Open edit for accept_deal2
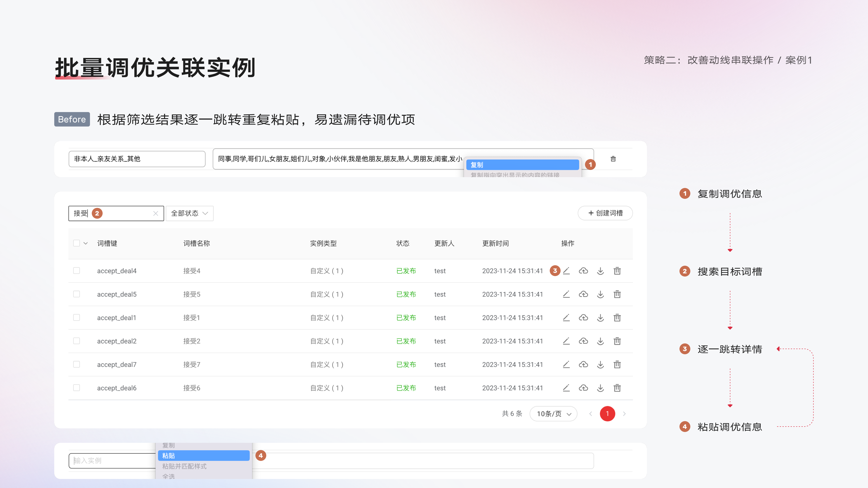Viewport: 868px width, 488px height. [x=566, y=341]
